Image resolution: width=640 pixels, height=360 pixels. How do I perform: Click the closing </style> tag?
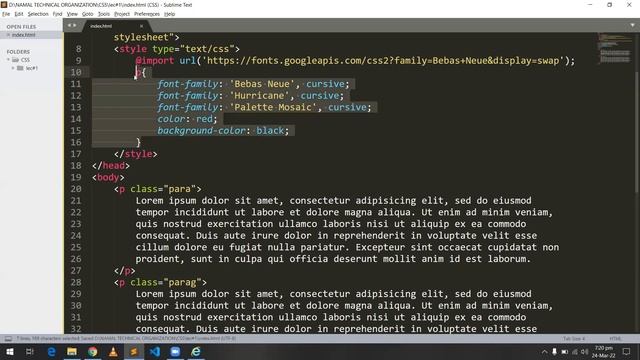pos(136,154)
